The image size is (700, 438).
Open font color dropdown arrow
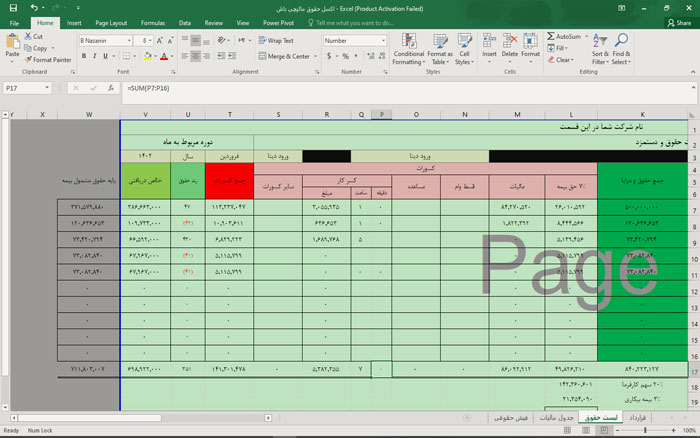tap(172, 56)
